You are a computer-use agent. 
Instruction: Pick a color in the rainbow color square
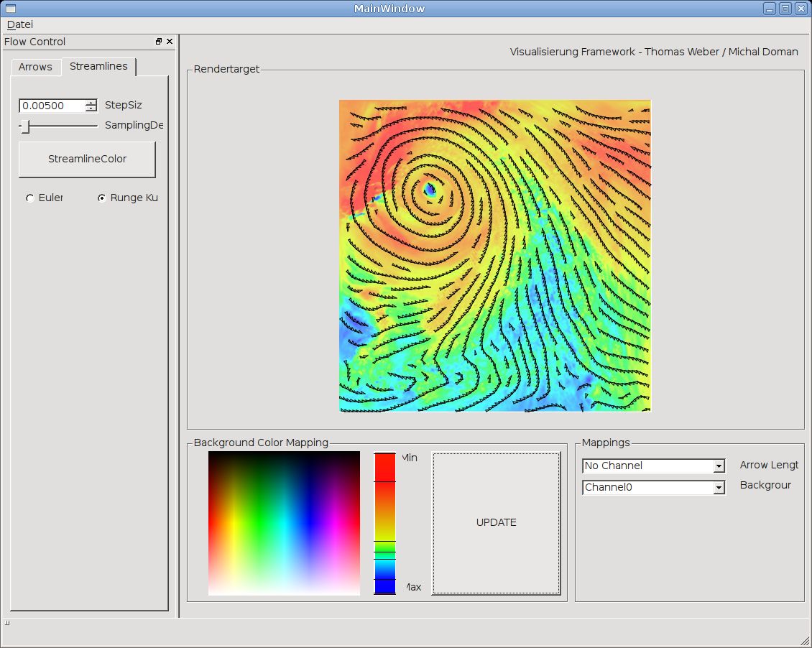pos(284,523)
